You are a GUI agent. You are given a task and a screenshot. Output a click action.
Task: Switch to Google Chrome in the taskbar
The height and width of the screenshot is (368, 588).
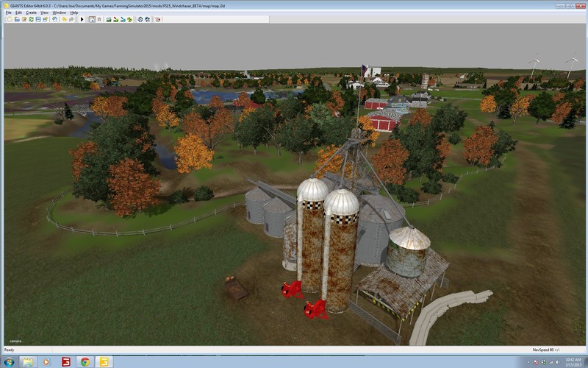(85, 361)
